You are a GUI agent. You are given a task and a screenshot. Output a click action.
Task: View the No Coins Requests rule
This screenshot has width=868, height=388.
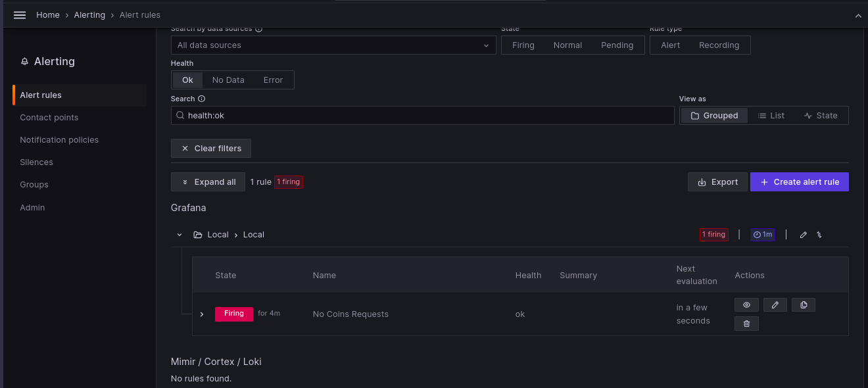coord(746,305)
